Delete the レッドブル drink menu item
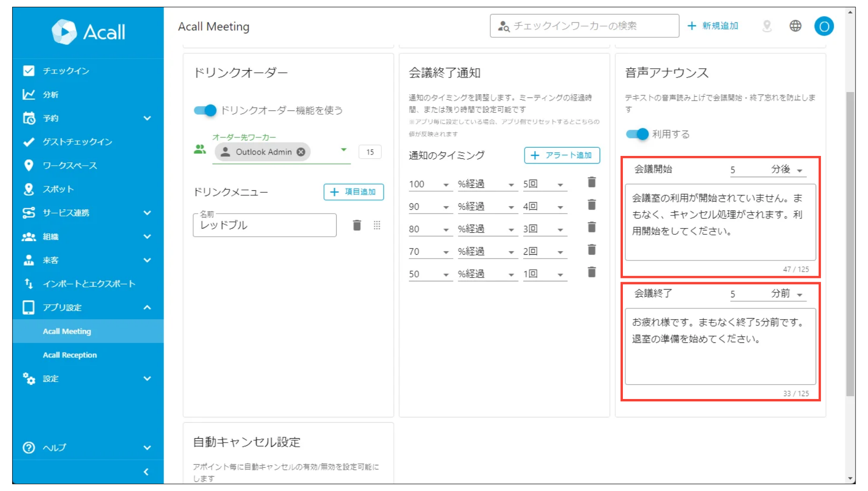 (357, 225)
